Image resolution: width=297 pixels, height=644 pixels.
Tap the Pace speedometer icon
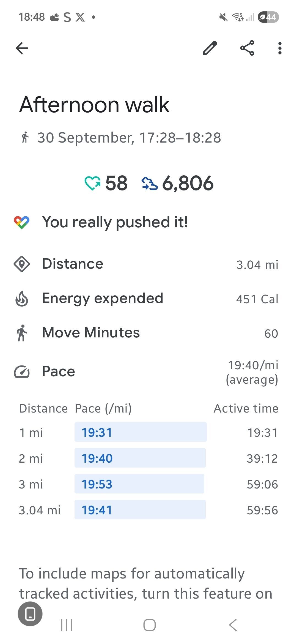(x=22, y=372)
